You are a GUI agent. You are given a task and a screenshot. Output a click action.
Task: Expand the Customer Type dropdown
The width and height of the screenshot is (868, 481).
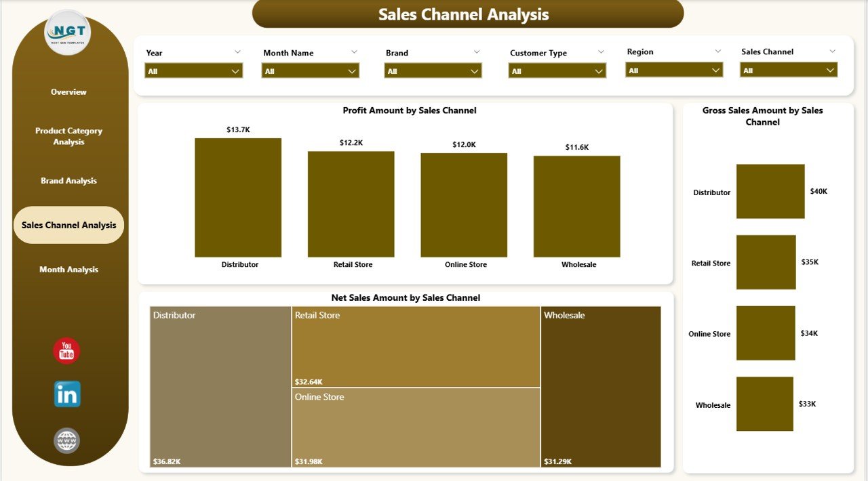pos(557,71)
